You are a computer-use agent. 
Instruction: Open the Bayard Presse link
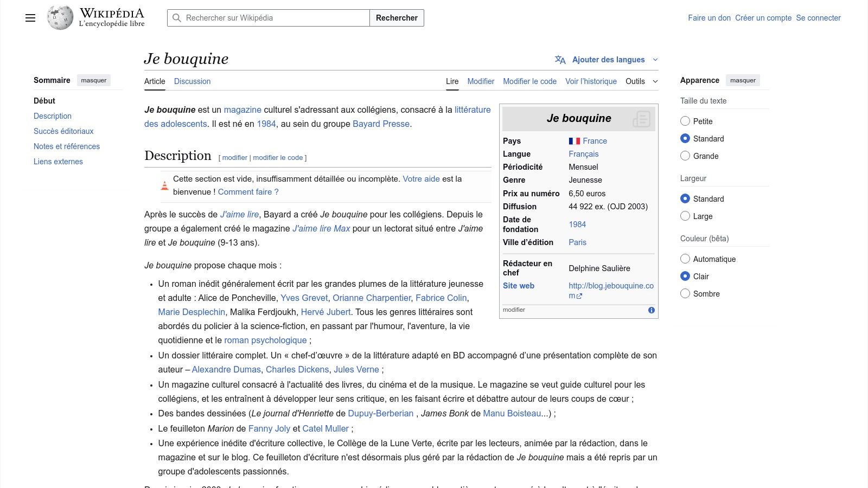[381, 124]
